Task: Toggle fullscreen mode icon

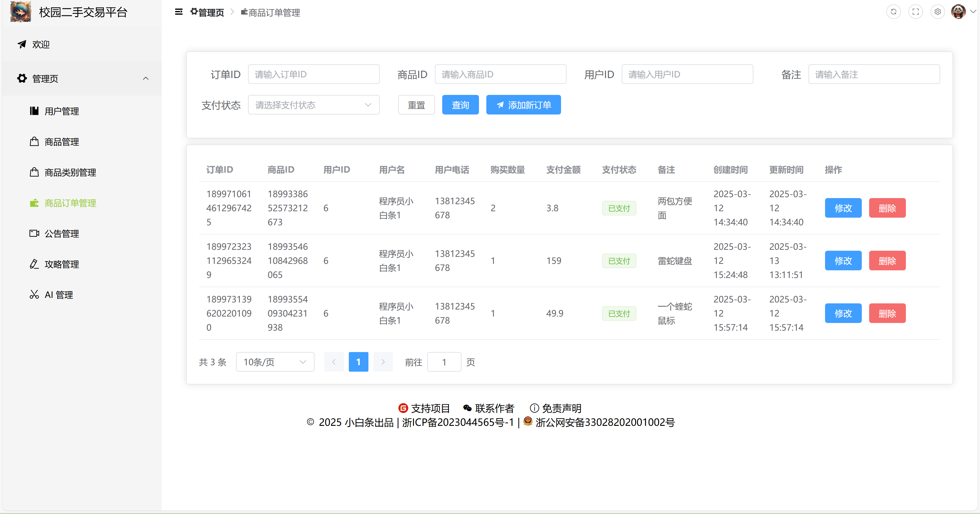Action: (915, 12)
